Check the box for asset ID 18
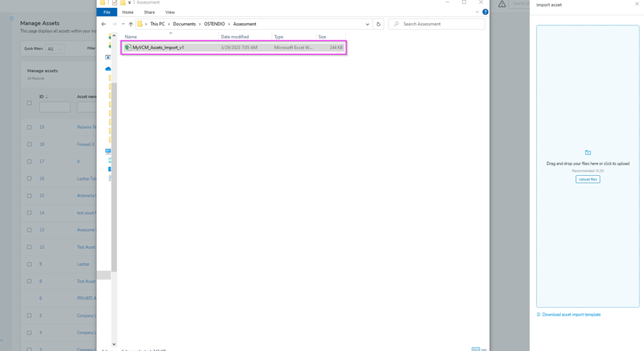Image resolution: width=644 pixels, height=351 pixels. pos(29,145)
